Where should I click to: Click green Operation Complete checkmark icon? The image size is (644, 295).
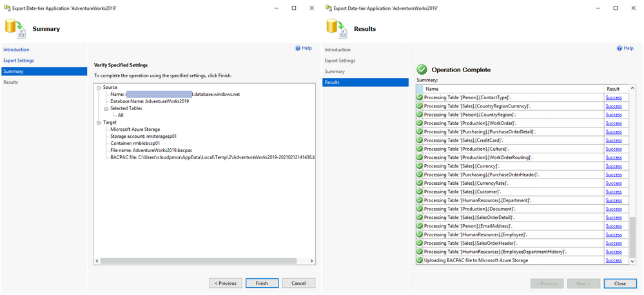422,70
